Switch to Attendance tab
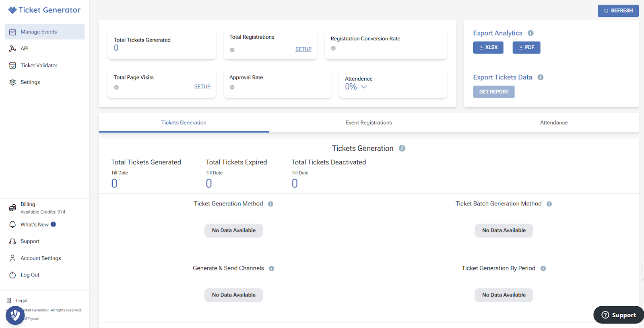Image resolution: width=644 pixels, height=328 pixels. point(554,123)
